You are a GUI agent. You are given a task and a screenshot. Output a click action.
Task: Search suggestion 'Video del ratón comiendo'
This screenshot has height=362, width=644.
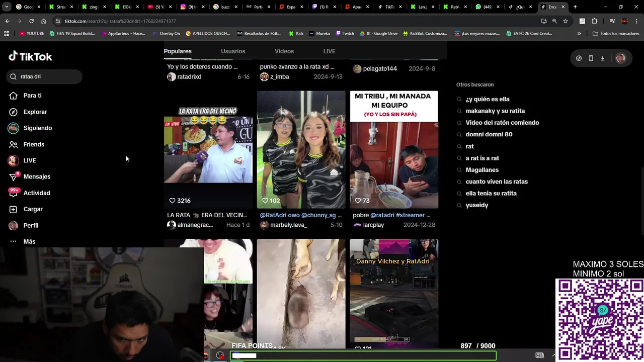(x=502, y=123)
